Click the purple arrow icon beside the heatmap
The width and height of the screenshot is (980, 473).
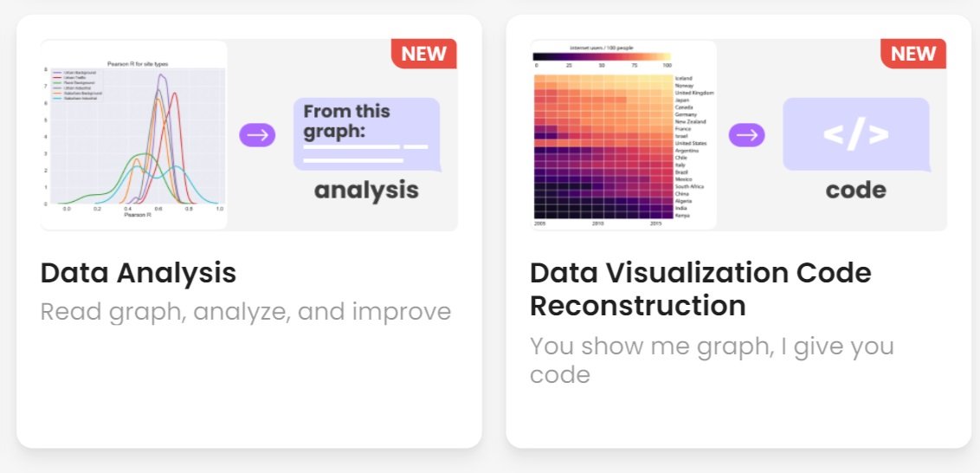[746, 135]
